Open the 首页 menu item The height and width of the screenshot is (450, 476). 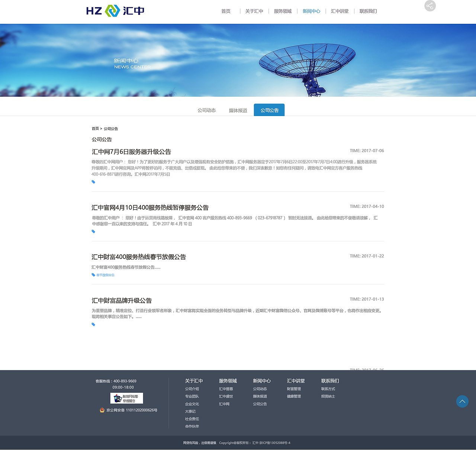[226, 11]
